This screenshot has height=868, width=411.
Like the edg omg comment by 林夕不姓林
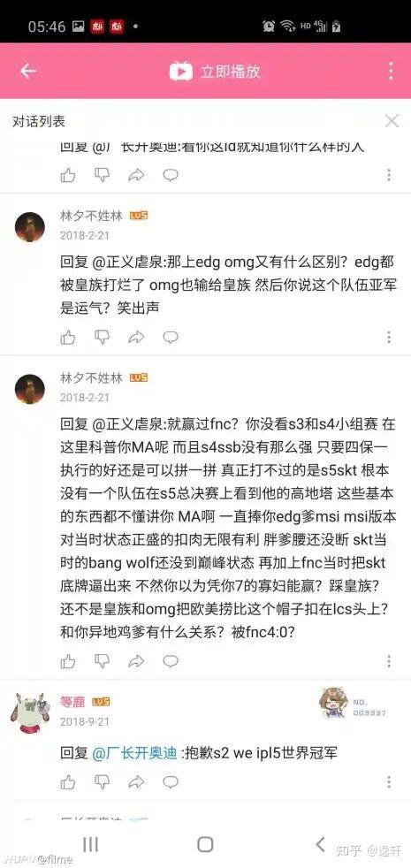pyautogui.click(x=68, y=337)
